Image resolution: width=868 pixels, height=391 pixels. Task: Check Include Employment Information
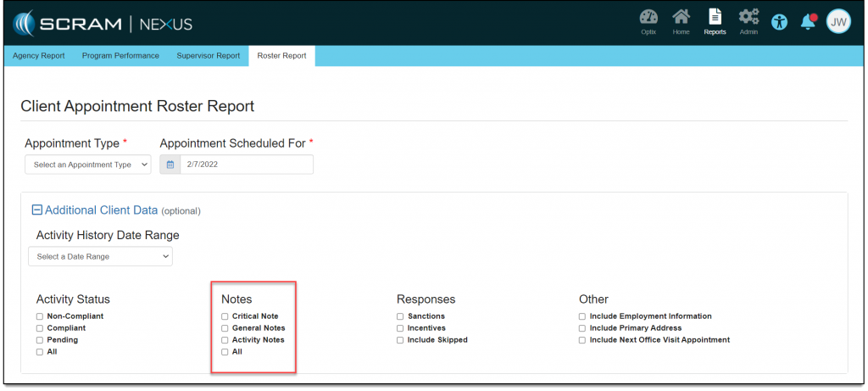[x=582, y=316]
